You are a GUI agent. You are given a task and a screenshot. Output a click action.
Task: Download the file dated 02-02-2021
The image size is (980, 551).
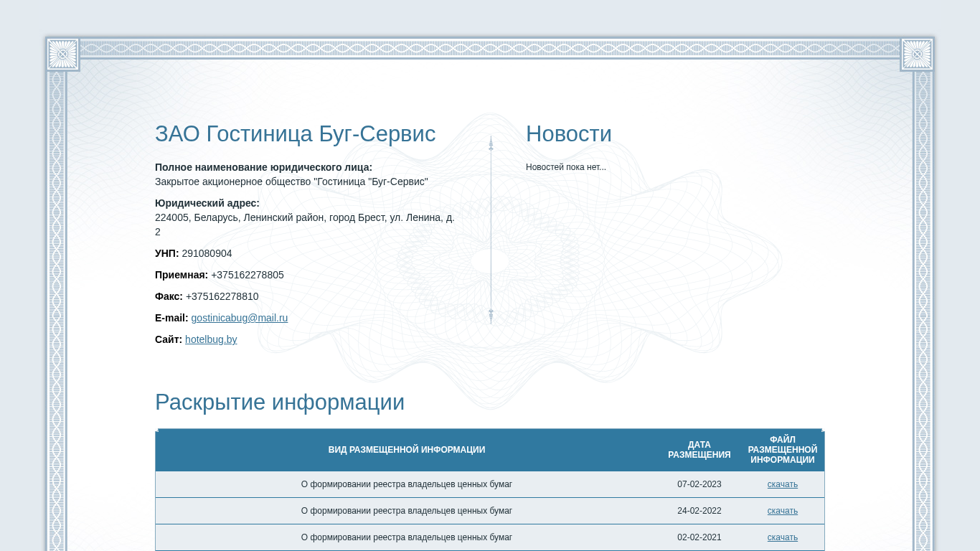pyautogui.click(x=782, y=537)
